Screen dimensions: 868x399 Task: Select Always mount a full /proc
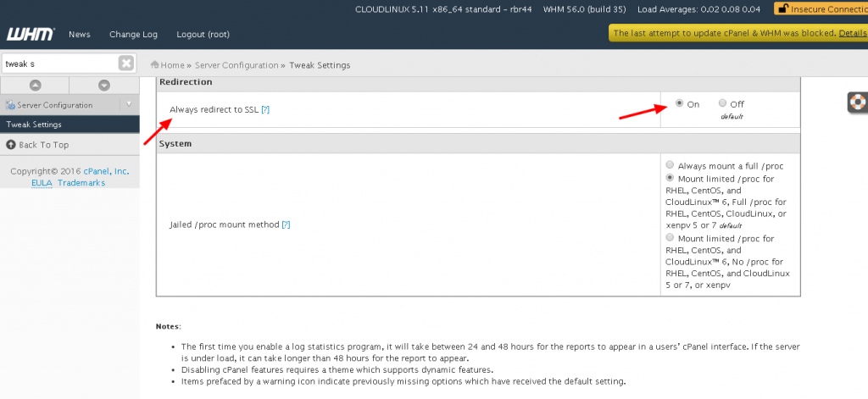coord(670,165)
